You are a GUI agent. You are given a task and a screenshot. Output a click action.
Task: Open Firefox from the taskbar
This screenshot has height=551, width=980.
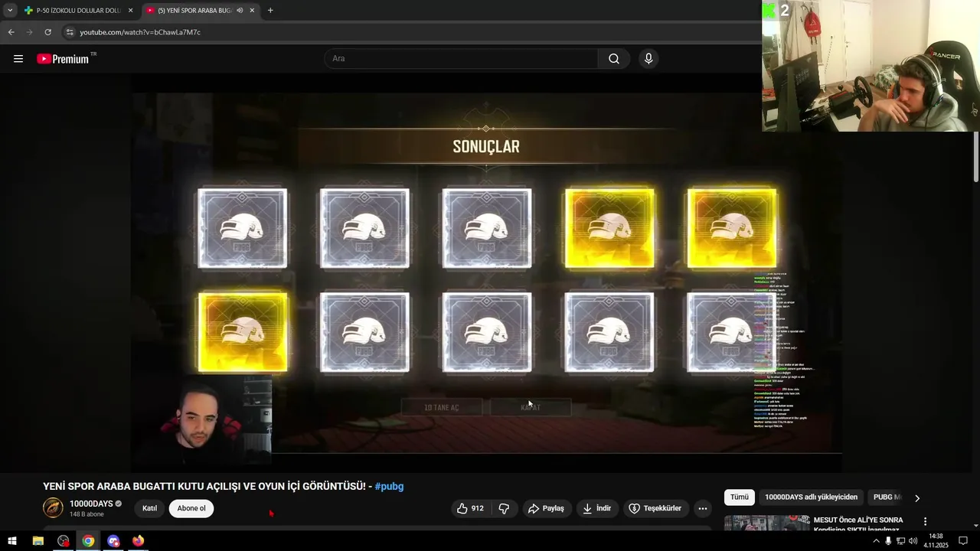[x=138, y=541]
